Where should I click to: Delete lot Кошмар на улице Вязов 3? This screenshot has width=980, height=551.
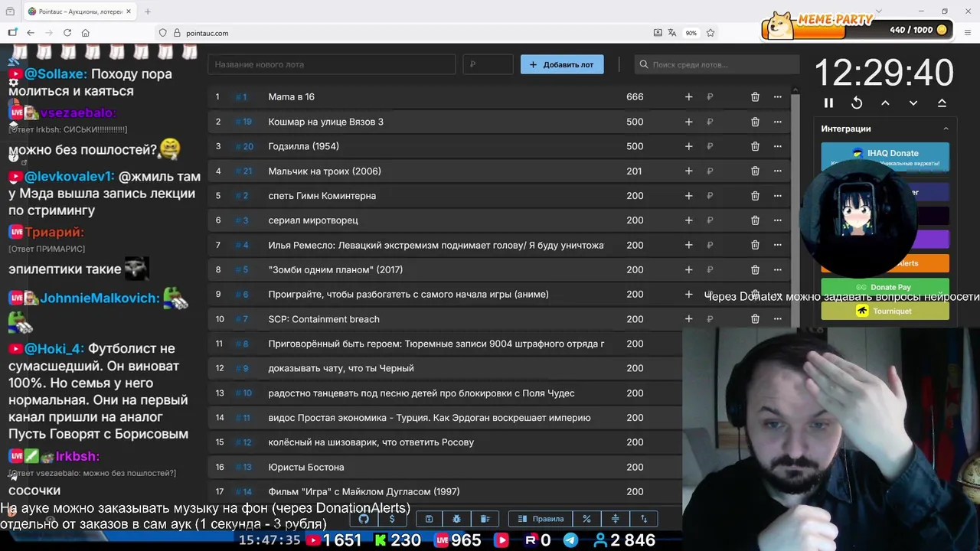click(755, 122)
